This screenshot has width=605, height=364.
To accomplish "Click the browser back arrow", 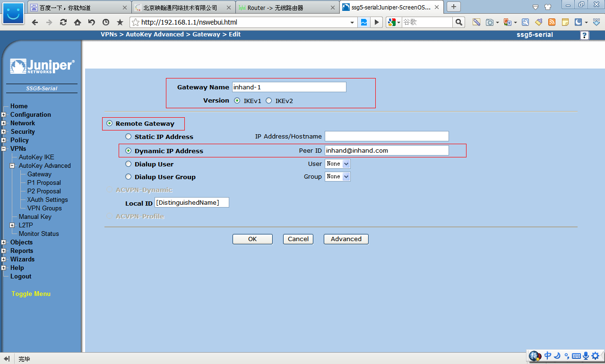I will pyautogui.click(x=35, y=22).
